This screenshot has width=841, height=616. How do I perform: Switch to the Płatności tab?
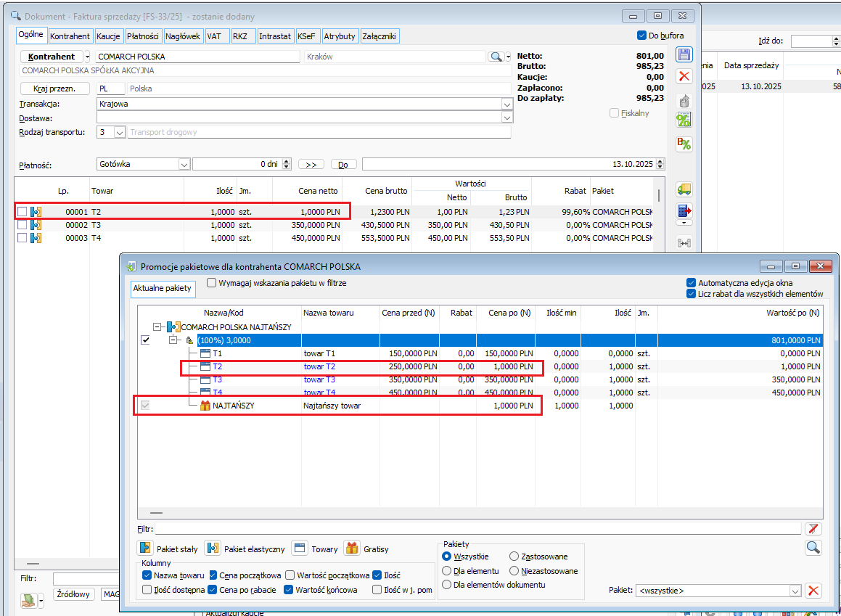[143, 36]
